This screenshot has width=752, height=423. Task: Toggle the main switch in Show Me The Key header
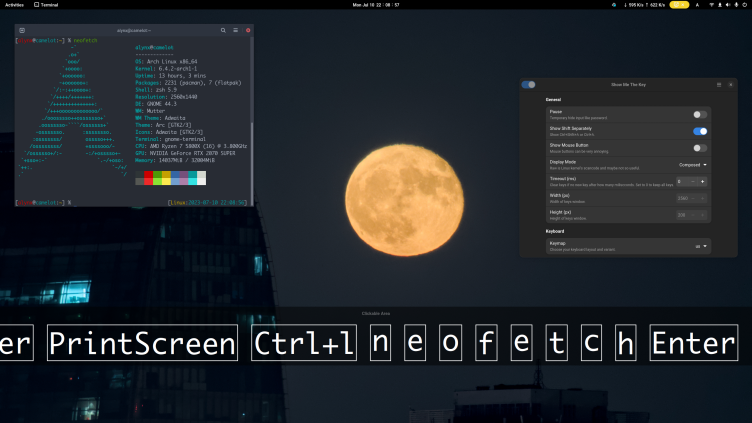(x=528, y=85)
